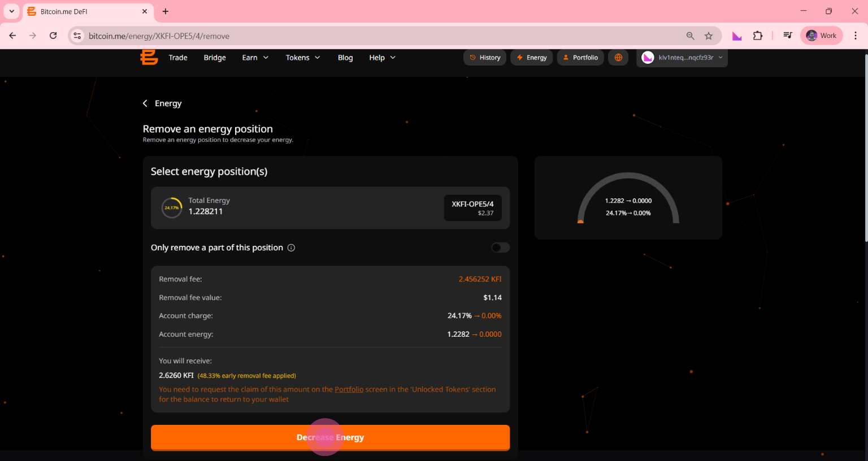The width and height of the screenshot is (868, 461).
Task: Open the History page button
Action: click(x=485, y=58)
